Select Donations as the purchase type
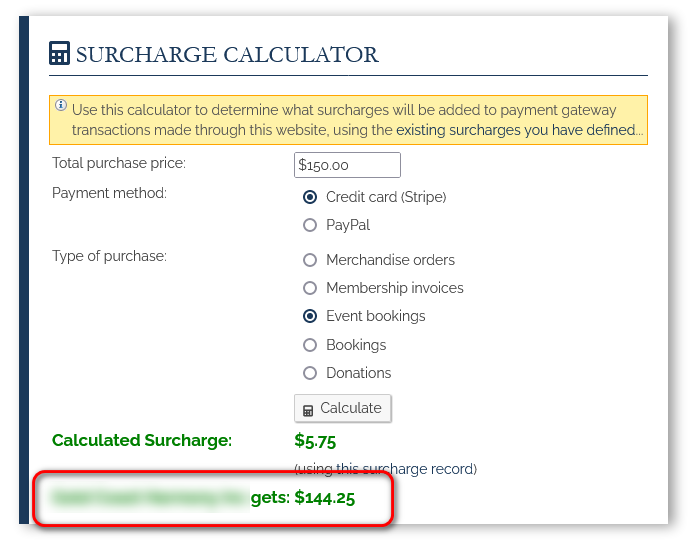The height and width of the screenshot is (543, 698). (x=310, y=373)
